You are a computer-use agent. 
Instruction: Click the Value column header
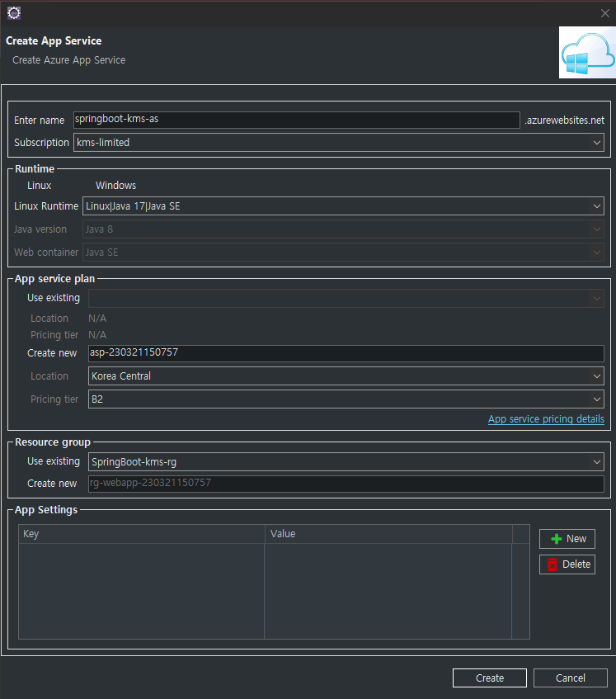coord(388,534)
